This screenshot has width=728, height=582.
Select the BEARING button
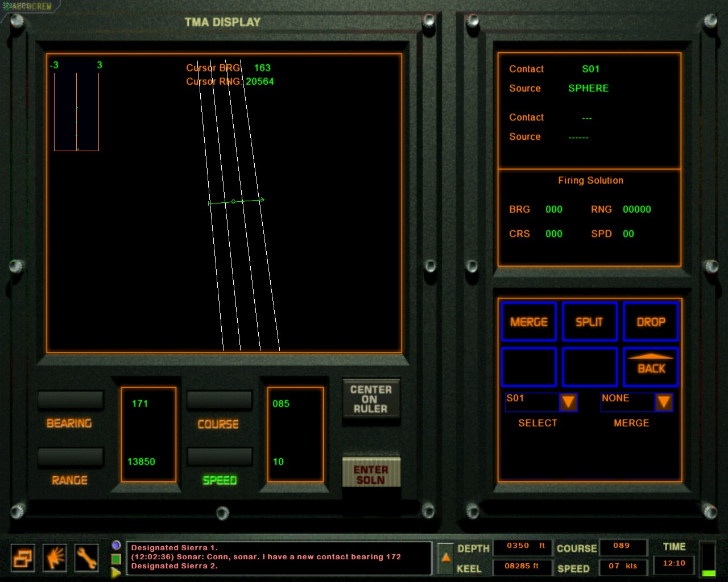(71, 401)
